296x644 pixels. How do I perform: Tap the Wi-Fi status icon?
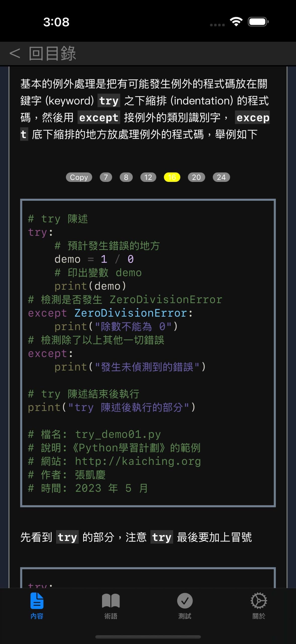click(x=236, y=22)
